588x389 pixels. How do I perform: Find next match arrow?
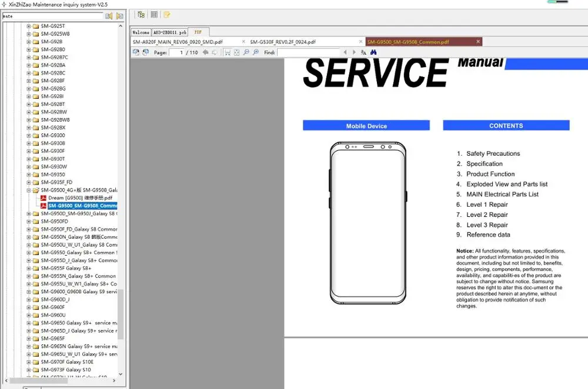(x=354, y=52)
